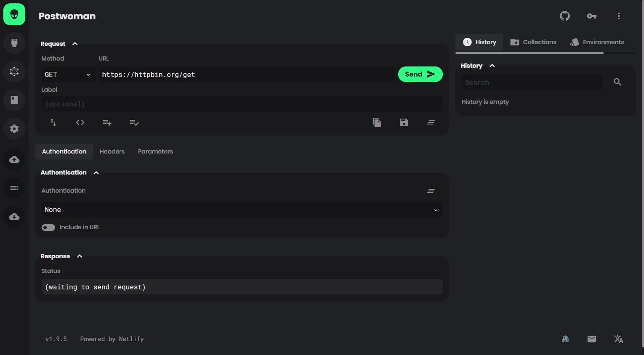Click the green alien Postwoman logo
The width and height of the screenshot is (644, 355).
click(x=14, y=14)
